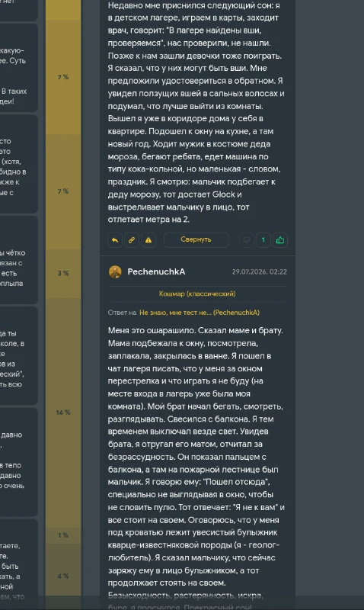Reply using the curved arrow icon
The height and width of the screenshot is (610, 364).
tap(115, 240)
